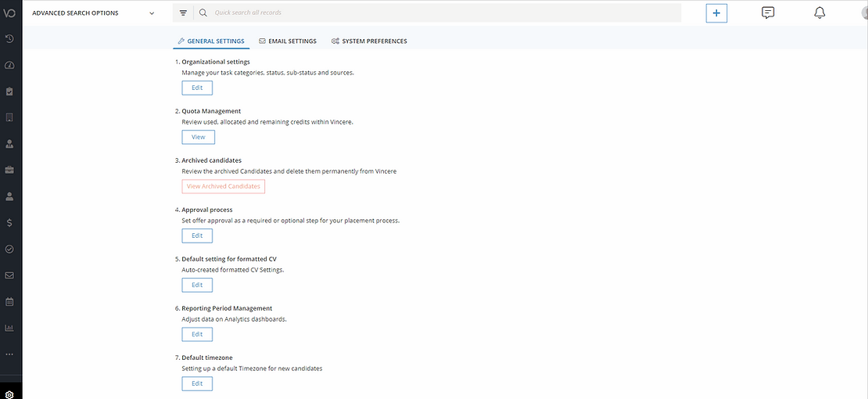
Task: Click the notification bell icon
Action: tap(820, 13)
